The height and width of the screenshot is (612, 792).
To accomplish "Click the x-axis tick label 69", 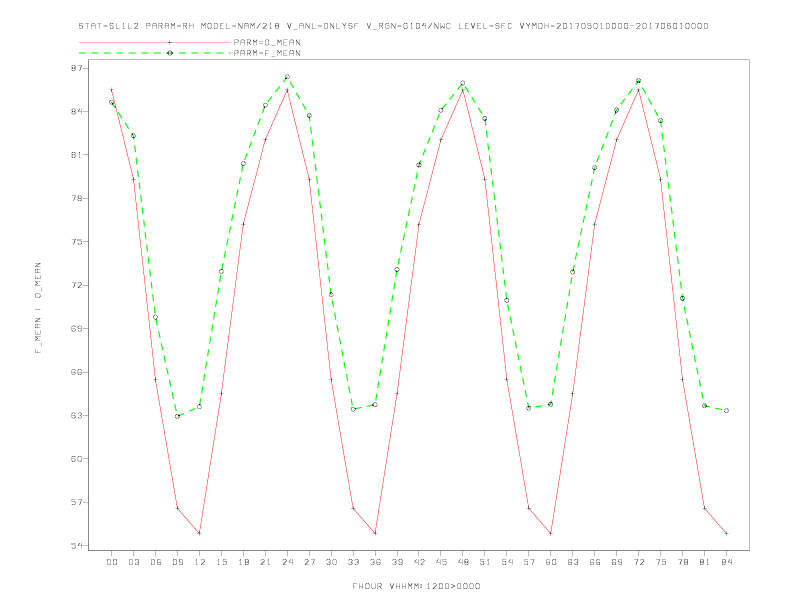I will [x=617, y=562].
